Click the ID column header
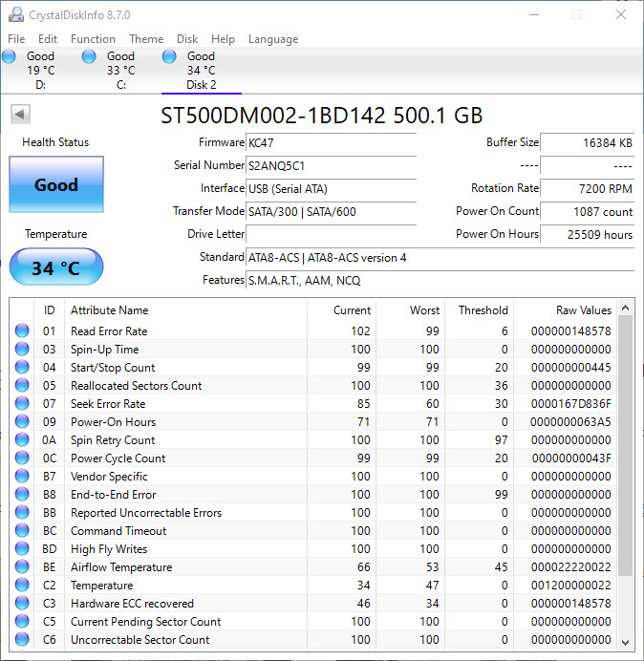 click(49, 310)
